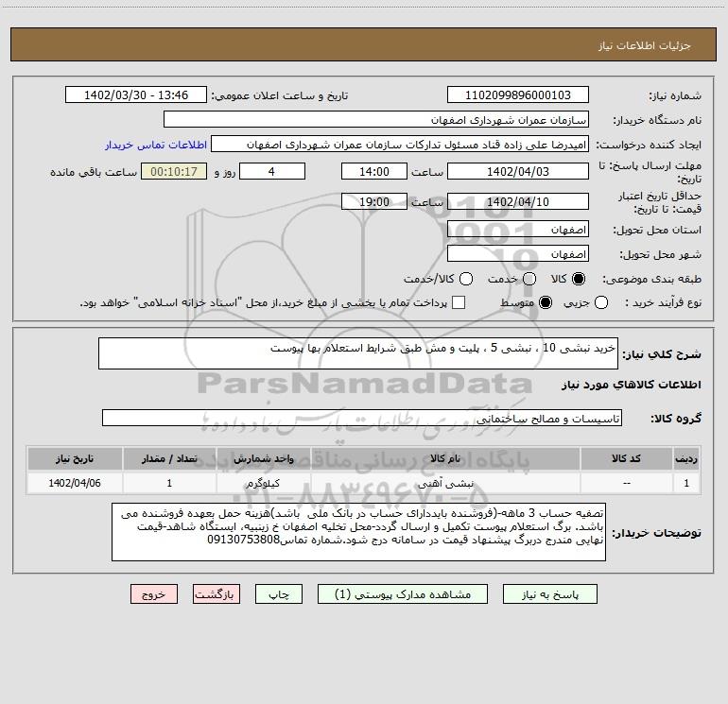
Task: Click the quantity cell showing 1
Action: [x=169, y=483]
